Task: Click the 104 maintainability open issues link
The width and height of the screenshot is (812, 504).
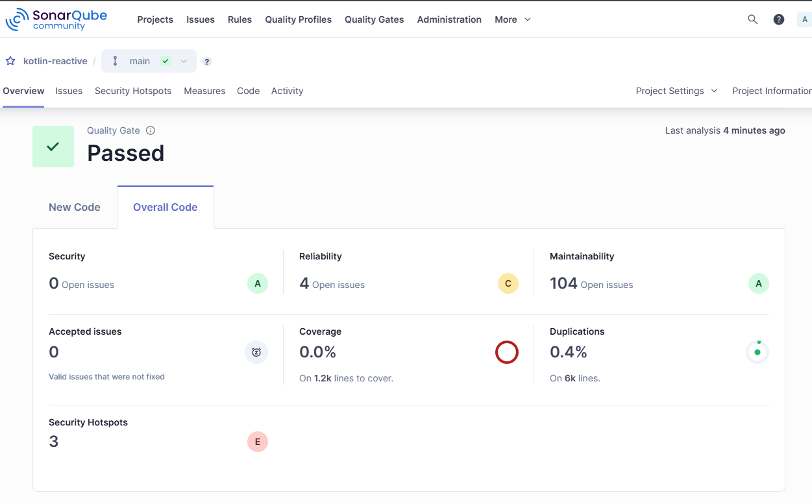Action: (563, 283)
